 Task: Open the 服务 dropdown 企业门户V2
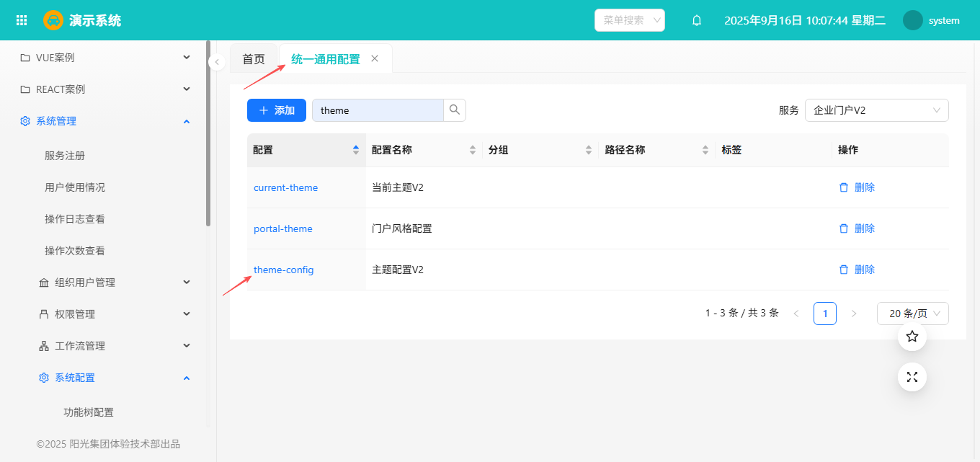[x=876, y=110]
